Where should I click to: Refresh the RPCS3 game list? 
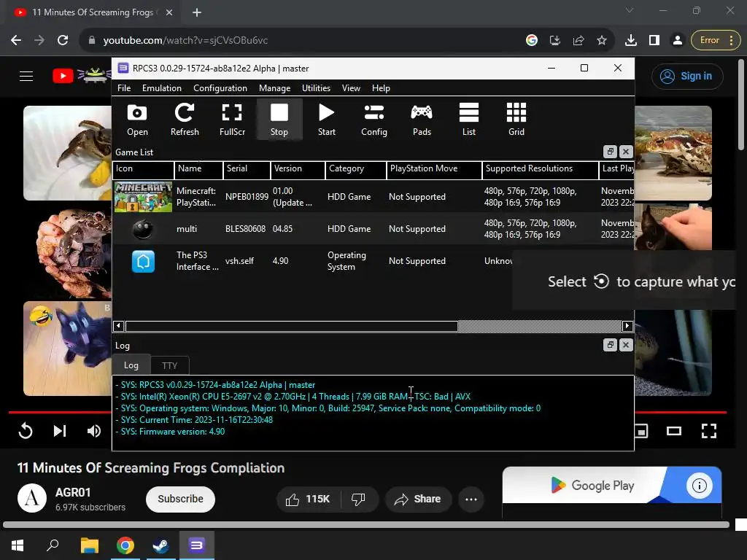[x=185, y=120]
